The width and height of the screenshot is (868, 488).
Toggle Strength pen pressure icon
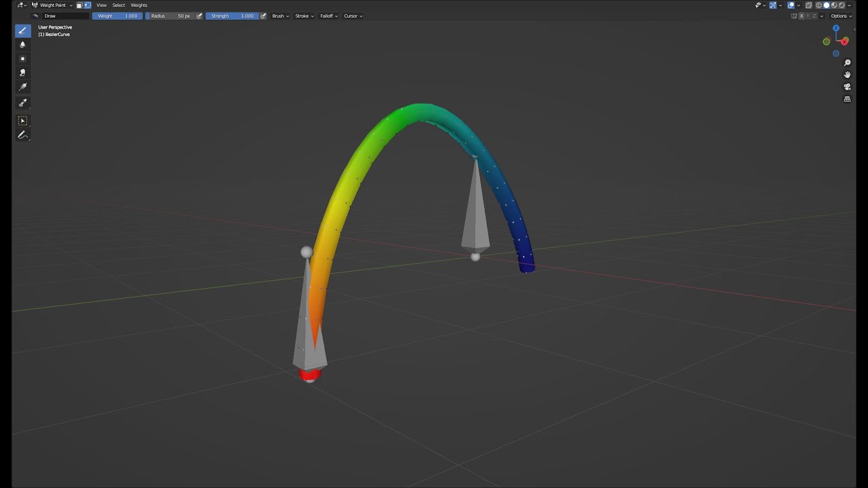263,16
